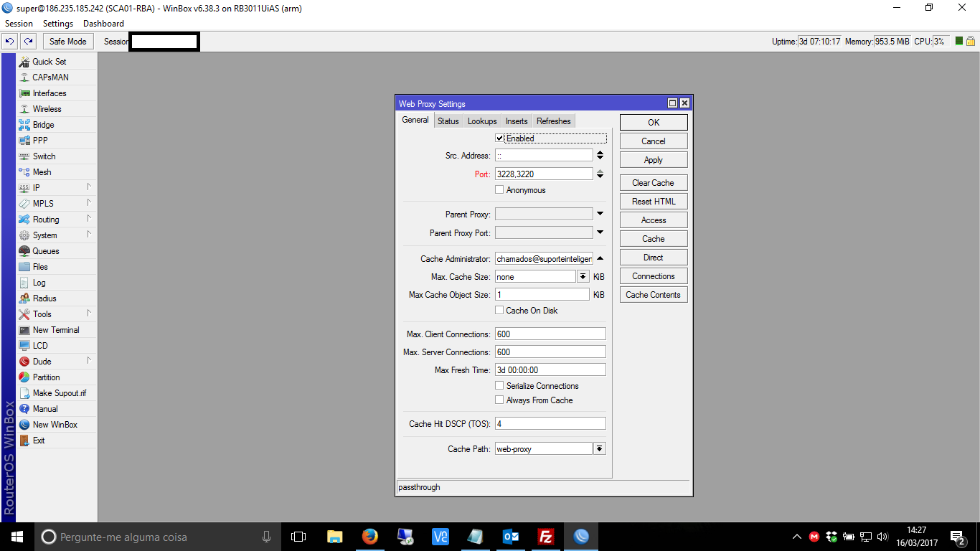980x551 pixels.
Task: Open the Max. Cache Size dropdown
Action: [x=583, y=276]
